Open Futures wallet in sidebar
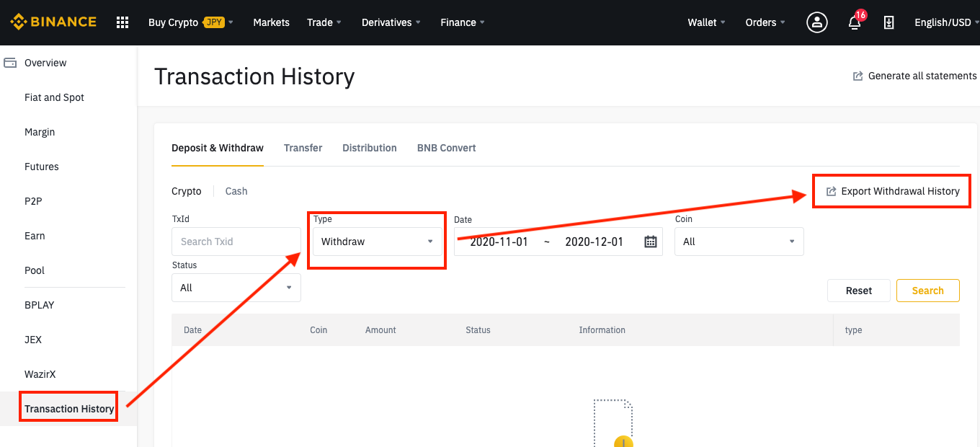The height and width of the screenshot is (447, 980). click(42, 167)
